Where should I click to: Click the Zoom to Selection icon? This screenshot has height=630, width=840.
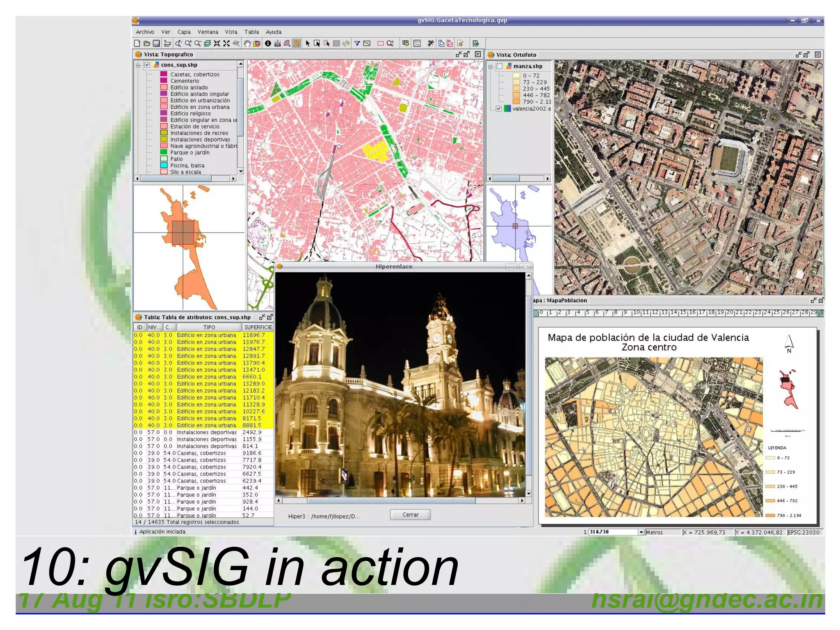[390, 43]
